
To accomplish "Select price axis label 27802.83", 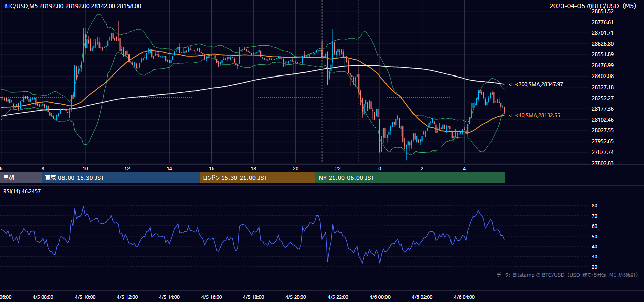I will [x=602, y=163].
